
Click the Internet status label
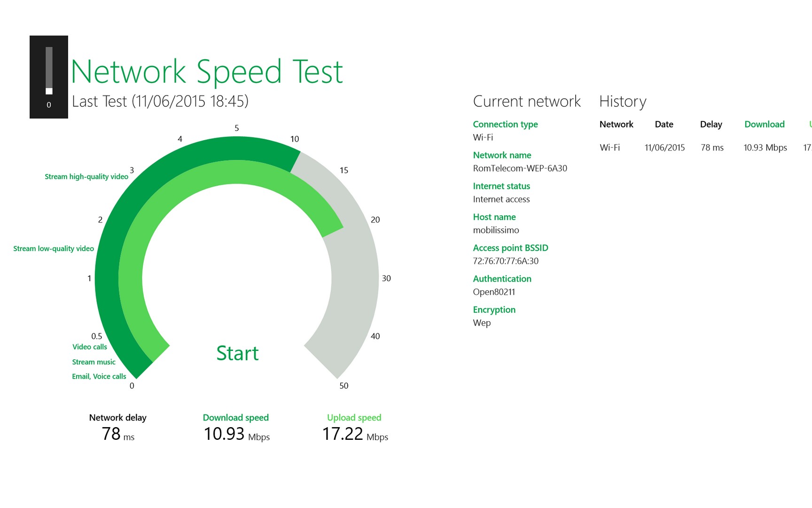501,186
